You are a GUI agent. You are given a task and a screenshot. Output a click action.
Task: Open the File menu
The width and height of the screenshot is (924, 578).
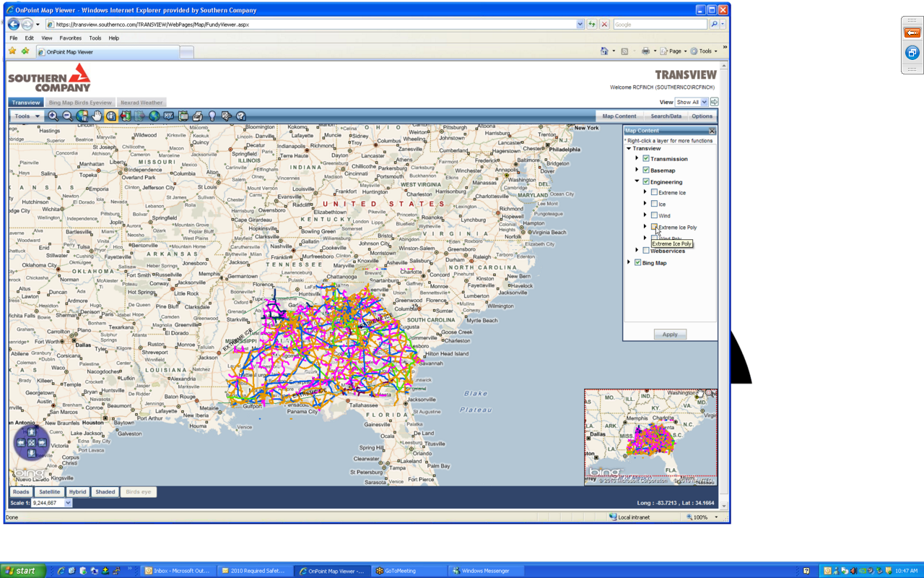[14, 38]
